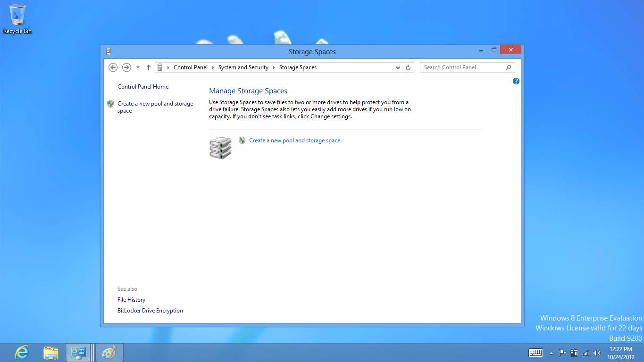Refresh the Storage Spaces page

point(409,67)
